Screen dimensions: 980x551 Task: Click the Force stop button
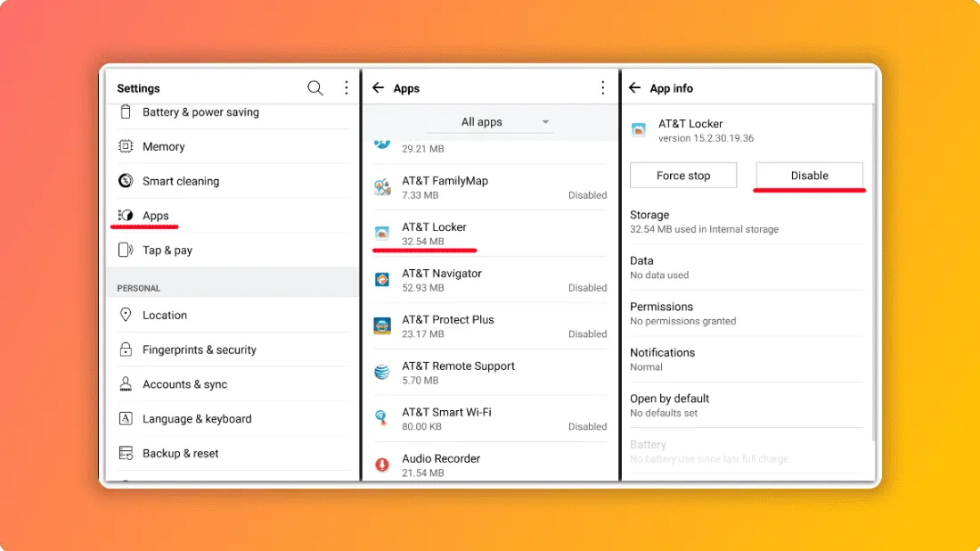(x=683, y=175)
